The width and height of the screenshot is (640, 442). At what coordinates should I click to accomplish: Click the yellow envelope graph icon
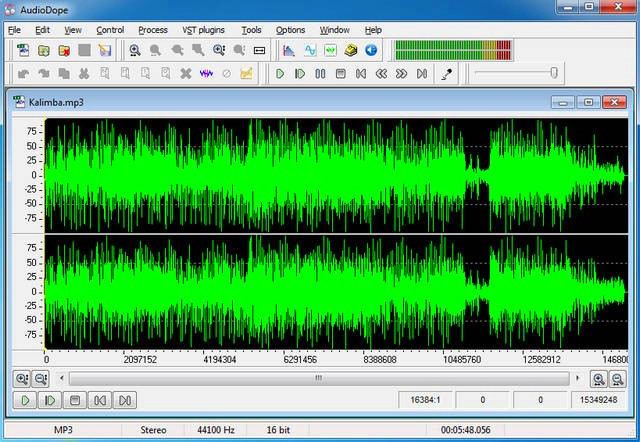coord(247,74)
